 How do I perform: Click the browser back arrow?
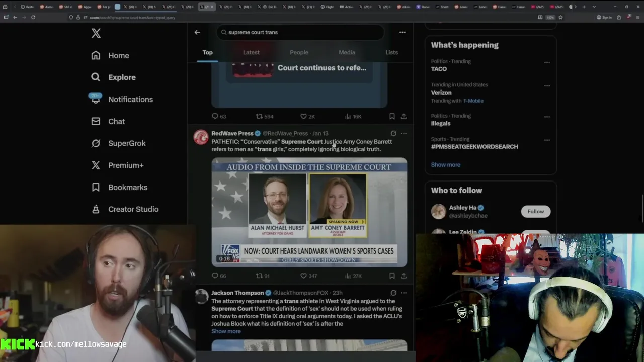tap(15, 17)
